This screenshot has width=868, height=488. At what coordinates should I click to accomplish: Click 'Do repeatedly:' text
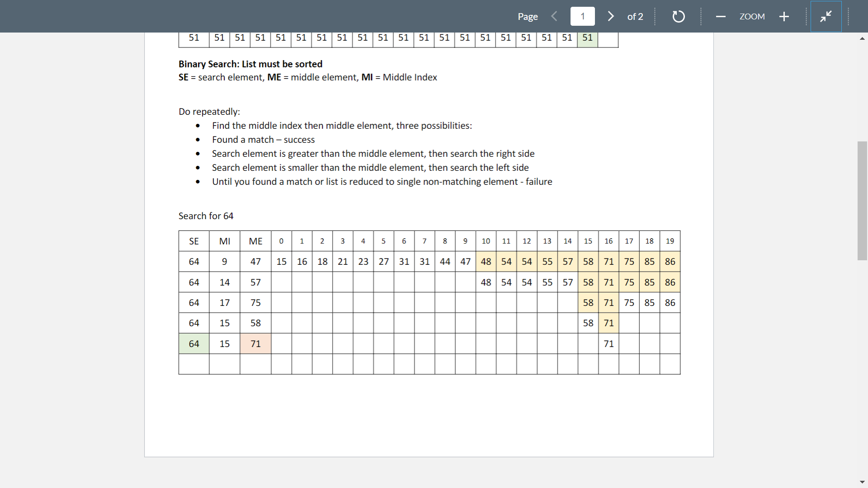(x=209, y=112)
